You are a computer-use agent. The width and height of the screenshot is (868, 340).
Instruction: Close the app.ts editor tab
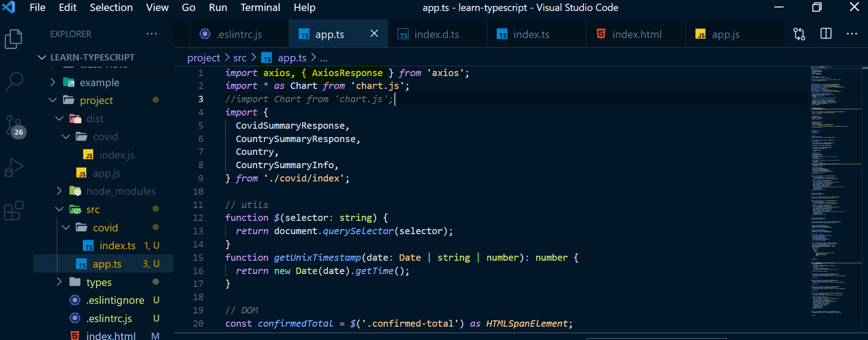(374, 33)
